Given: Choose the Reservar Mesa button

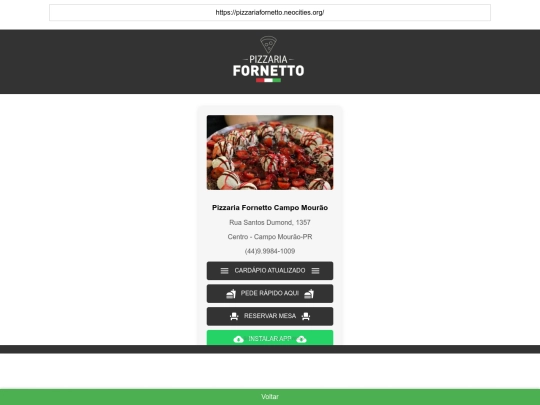Looking at the screenshot, I should click(x=270, y=316).
